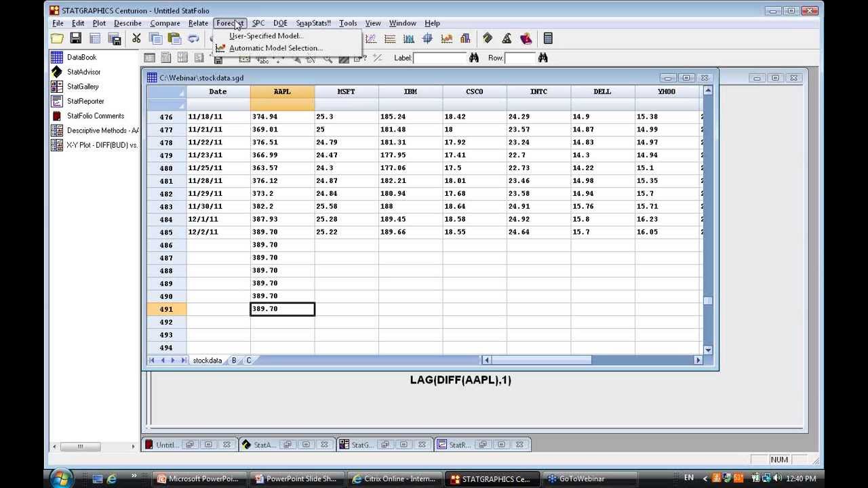The height and width of the screenshot is (488, 868).
Task: Open the File menu
Action: (58, 23)
